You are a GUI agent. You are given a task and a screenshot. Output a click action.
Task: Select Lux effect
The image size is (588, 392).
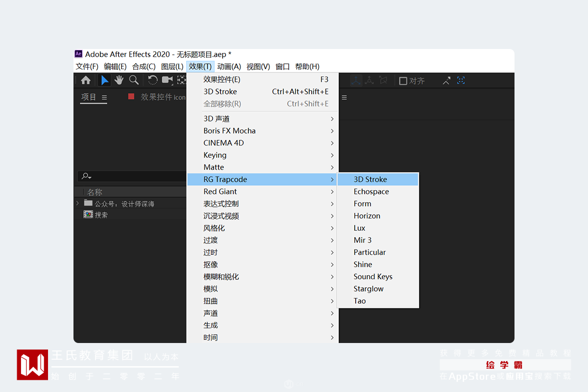pos(378,228)
